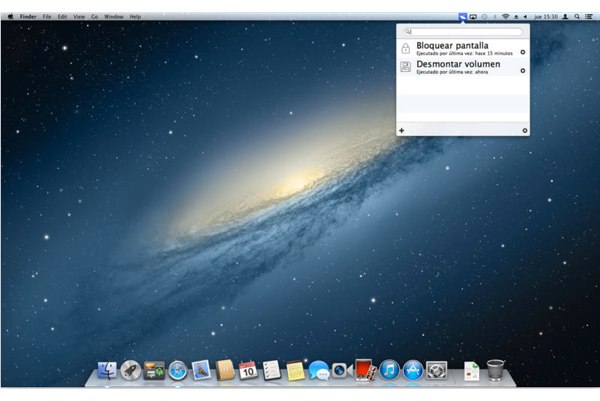Viewport: 600px width, 401px height.
Task: Open Mission Control in the Dock
Action: [x=154, y=370]
